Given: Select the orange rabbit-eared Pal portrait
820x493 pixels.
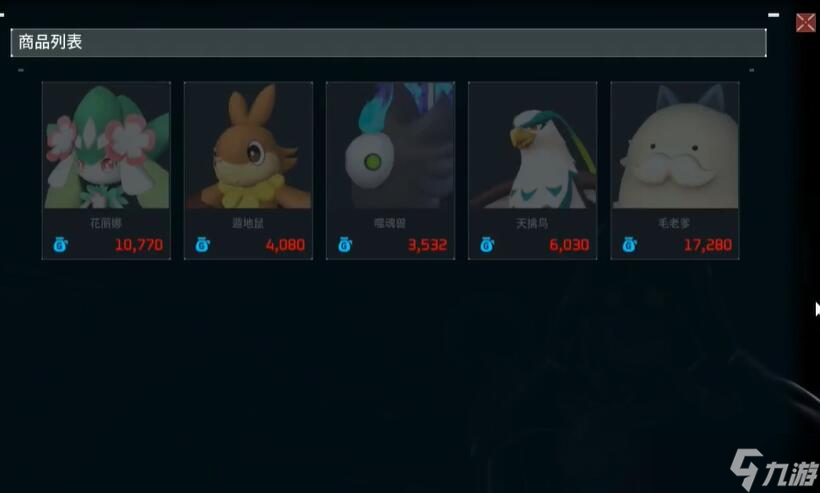Looking at the screenshot, I should point(248,145).
